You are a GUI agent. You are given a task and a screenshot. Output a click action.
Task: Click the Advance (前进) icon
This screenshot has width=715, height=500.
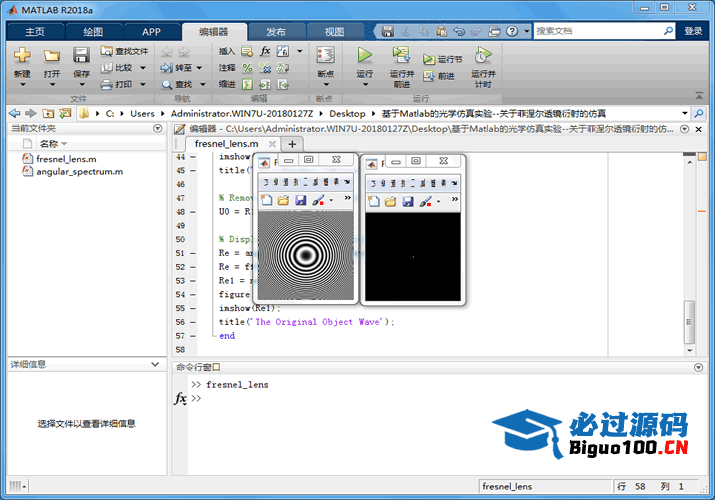[429, 76]
